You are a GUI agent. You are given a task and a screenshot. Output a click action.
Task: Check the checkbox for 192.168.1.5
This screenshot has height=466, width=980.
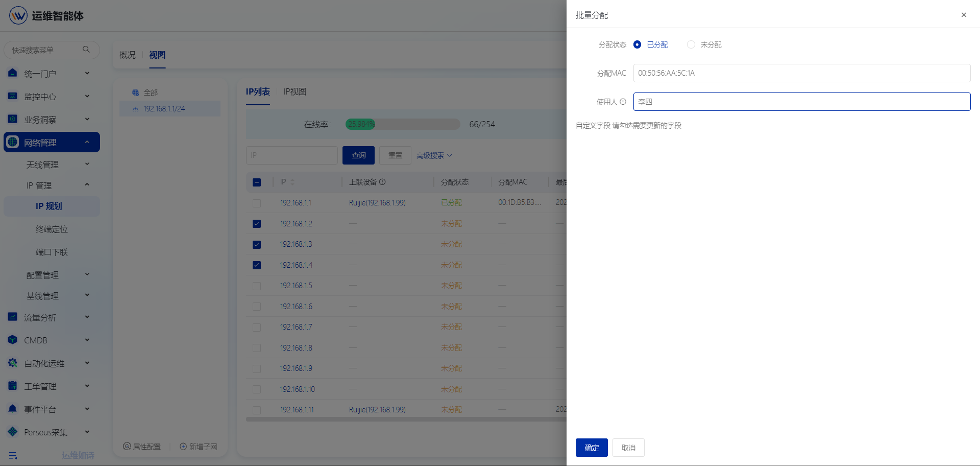coord(257,286)
